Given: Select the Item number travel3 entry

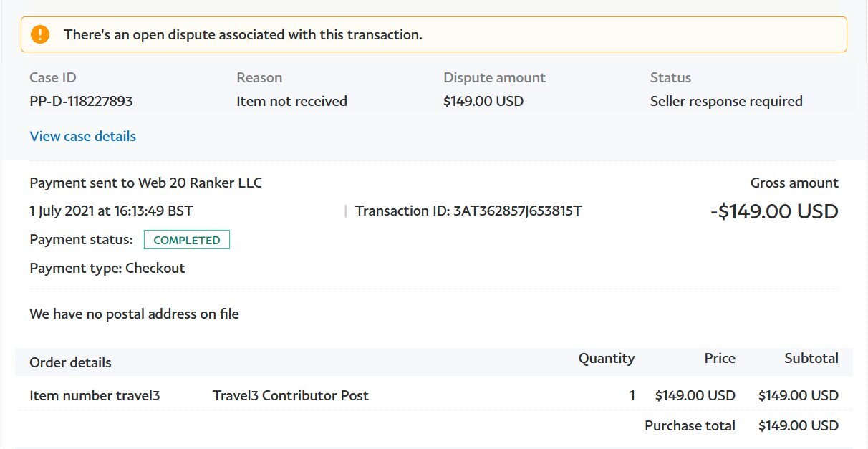Looking at the screenshot, I should (95, 395).
